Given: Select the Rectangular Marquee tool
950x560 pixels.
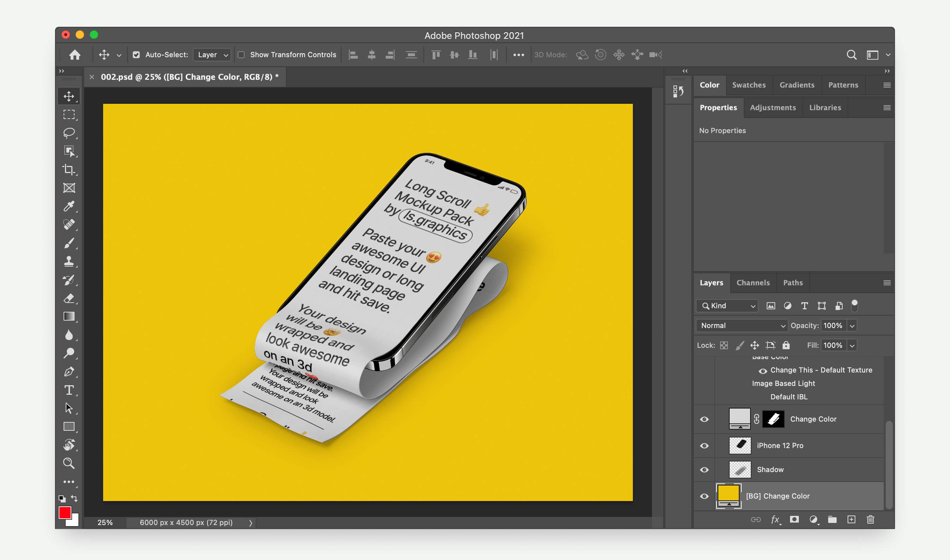Looking at the screenshot, I should pos(69,114).
